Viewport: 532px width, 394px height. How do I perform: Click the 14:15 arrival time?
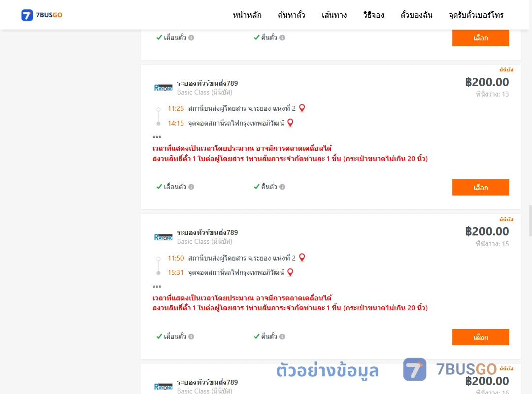coord(176,123)
